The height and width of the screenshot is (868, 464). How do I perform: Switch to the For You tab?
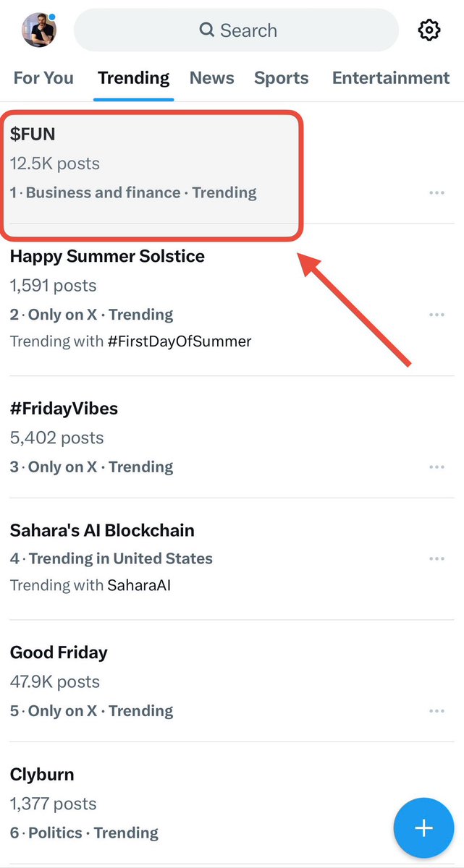(x=43, y=78)
